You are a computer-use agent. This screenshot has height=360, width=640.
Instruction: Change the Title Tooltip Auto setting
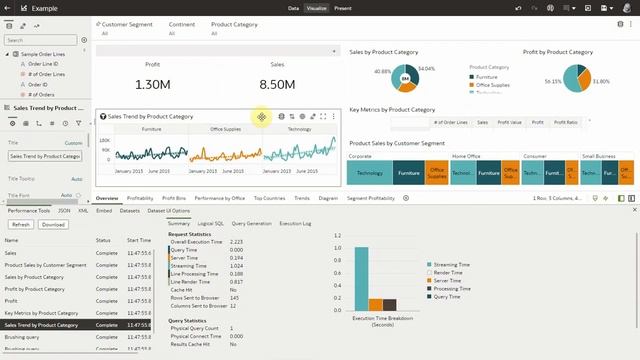pyautogui.click(x=77, y=179)
